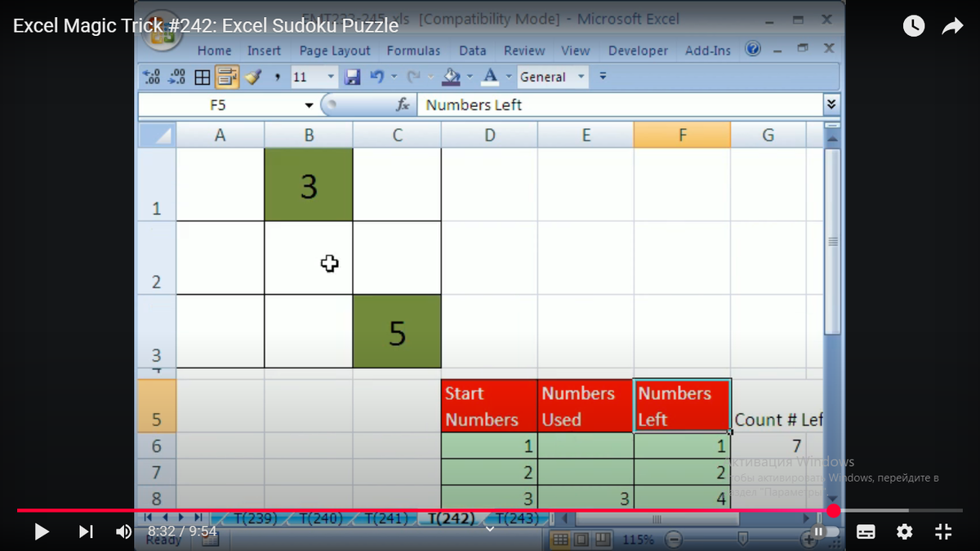Expand the formula bar chevron

pyautogui.click(x=831, y=104)
